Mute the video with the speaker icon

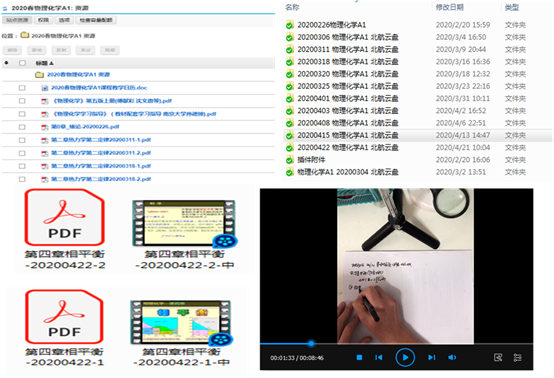click(x=452, y=358)
